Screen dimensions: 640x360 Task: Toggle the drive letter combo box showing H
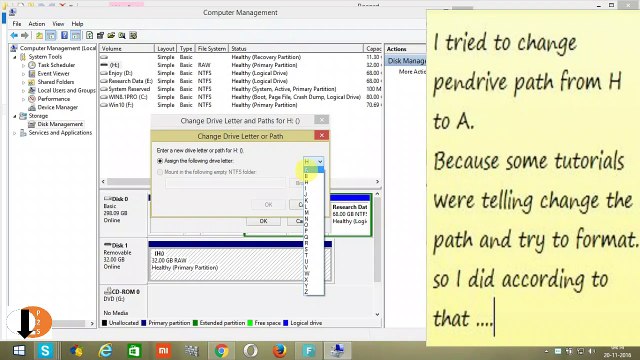313,162
